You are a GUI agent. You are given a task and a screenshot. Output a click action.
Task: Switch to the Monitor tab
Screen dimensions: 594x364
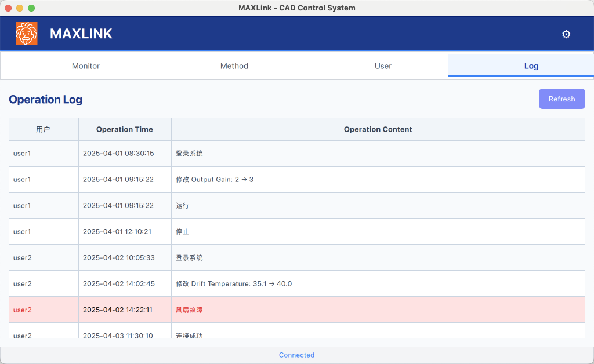86,66
